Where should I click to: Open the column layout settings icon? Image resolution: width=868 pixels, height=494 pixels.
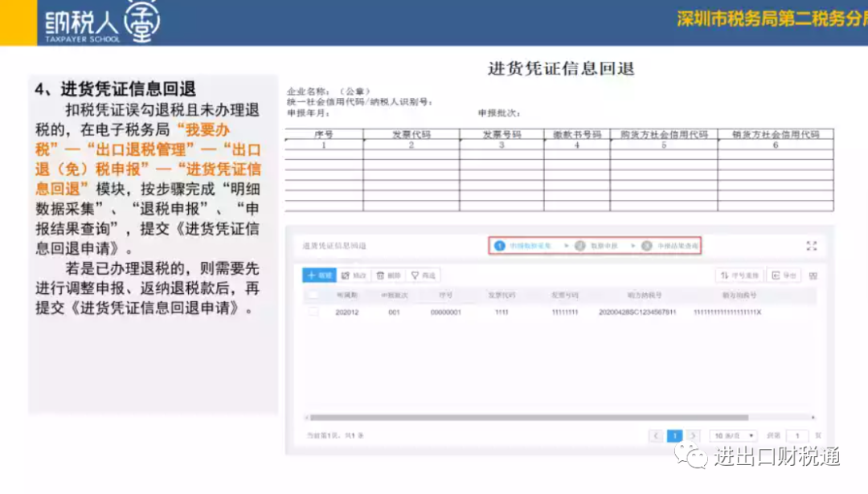point(813,276)
